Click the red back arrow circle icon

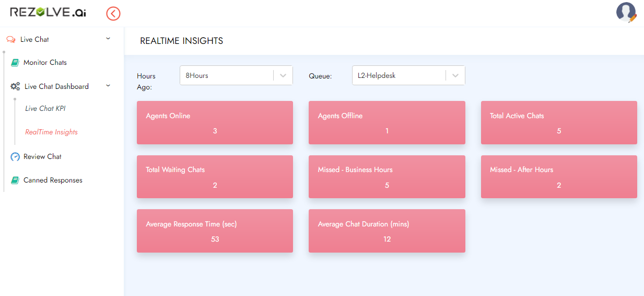tap(113, 14)
